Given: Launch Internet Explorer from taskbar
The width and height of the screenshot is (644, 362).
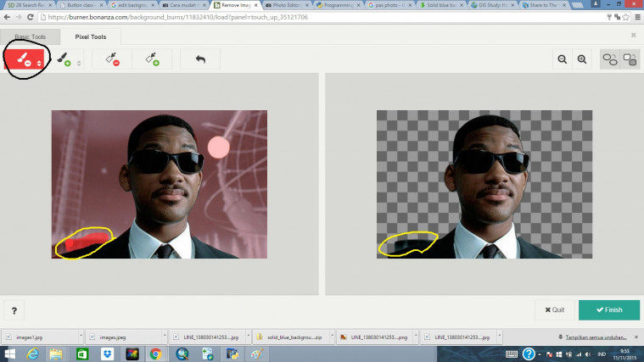Looking at the screenshot, I should tap(32, 354).
